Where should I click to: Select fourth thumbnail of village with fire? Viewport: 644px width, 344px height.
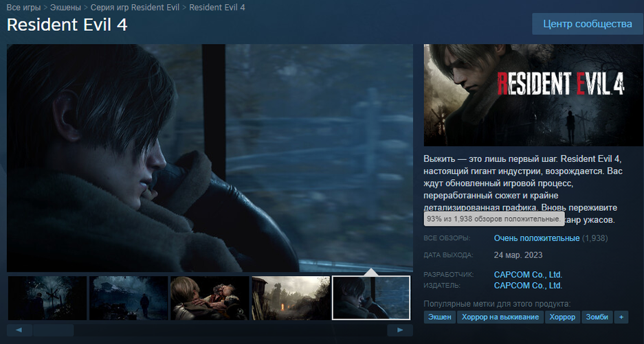click(x=291, y=298)
